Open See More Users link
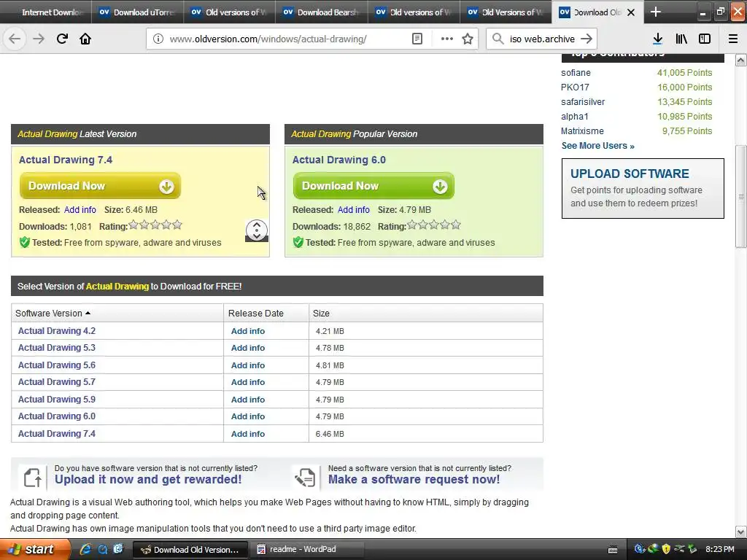The width and height of the screenshot is (747, 560). coord(597,146)
